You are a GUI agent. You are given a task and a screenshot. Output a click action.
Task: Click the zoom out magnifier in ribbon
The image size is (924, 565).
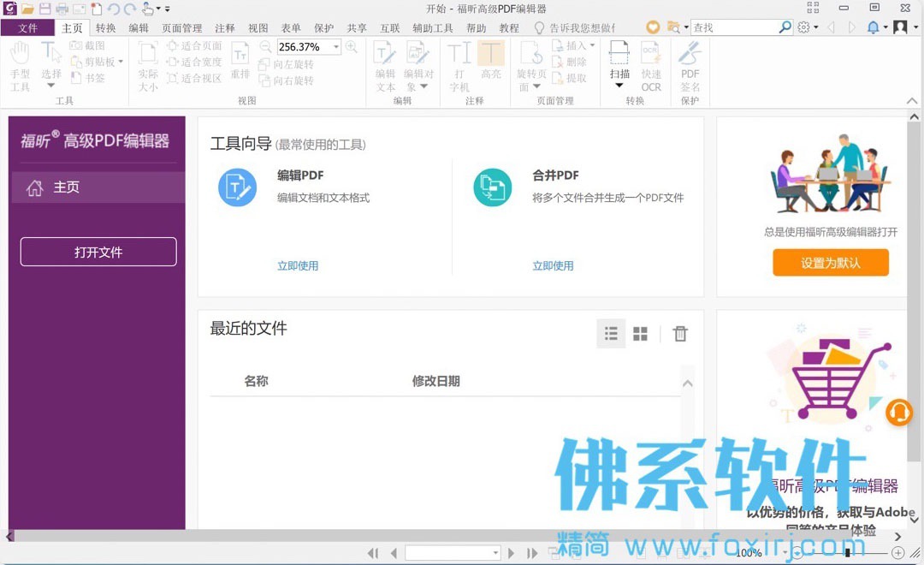266,46
